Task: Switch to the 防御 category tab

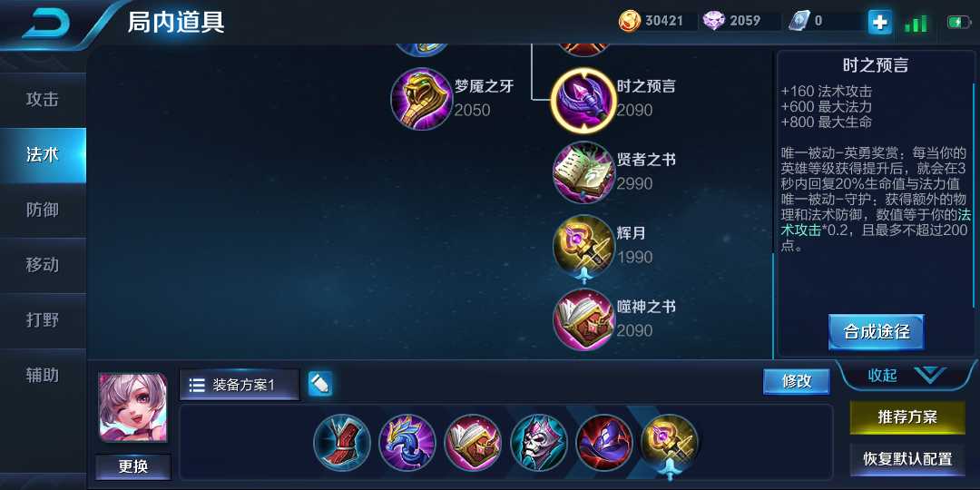Action: 43,210
